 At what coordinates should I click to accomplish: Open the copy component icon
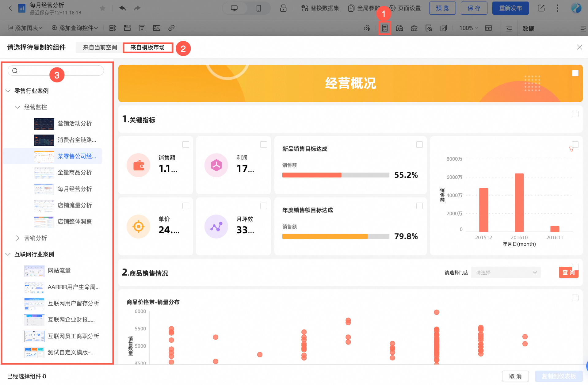pyautogui.click(x=384, y=28)
